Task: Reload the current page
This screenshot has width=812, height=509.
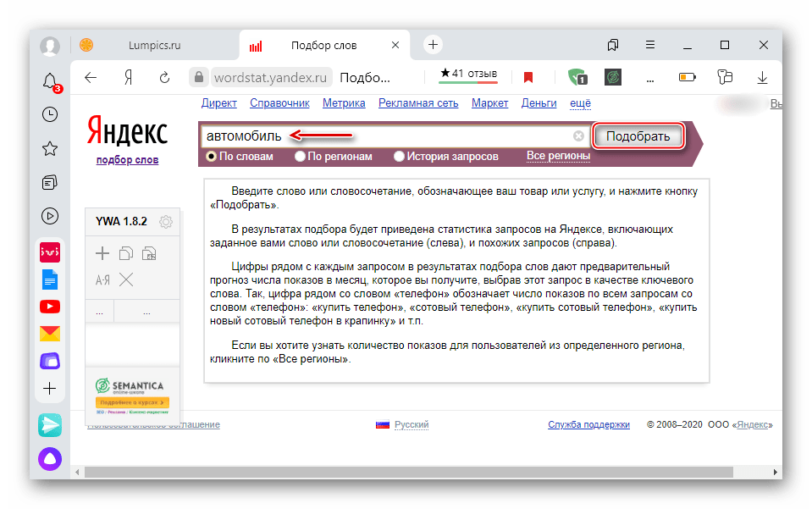Action: click(x=164, y=78)
